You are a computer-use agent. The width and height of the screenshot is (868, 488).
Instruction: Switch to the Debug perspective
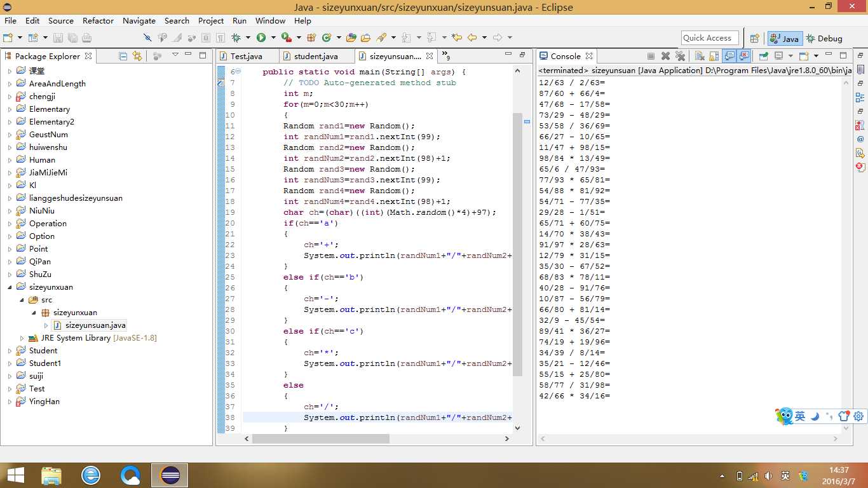(x=824, y=38)
